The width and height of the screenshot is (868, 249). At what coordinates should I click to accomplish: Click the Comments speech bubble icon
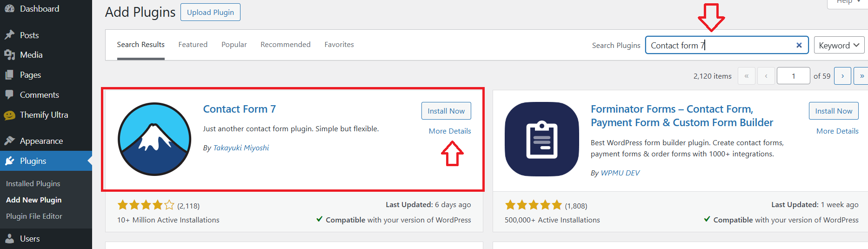[x=9, y=94]
